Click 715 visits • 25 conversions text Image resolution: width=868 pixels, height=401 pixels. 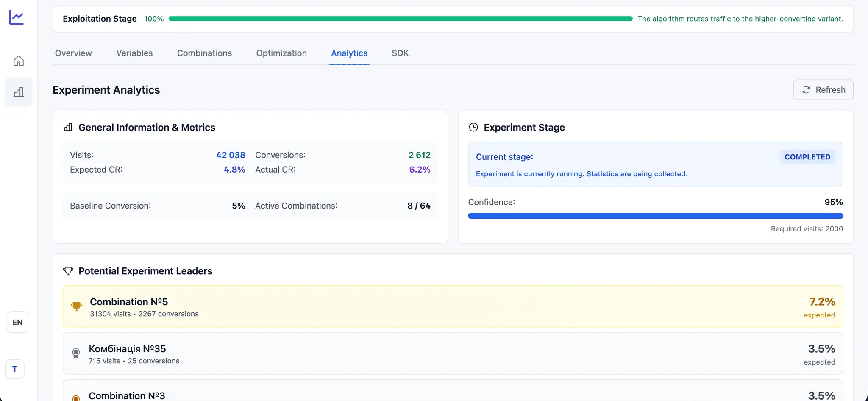134,361
